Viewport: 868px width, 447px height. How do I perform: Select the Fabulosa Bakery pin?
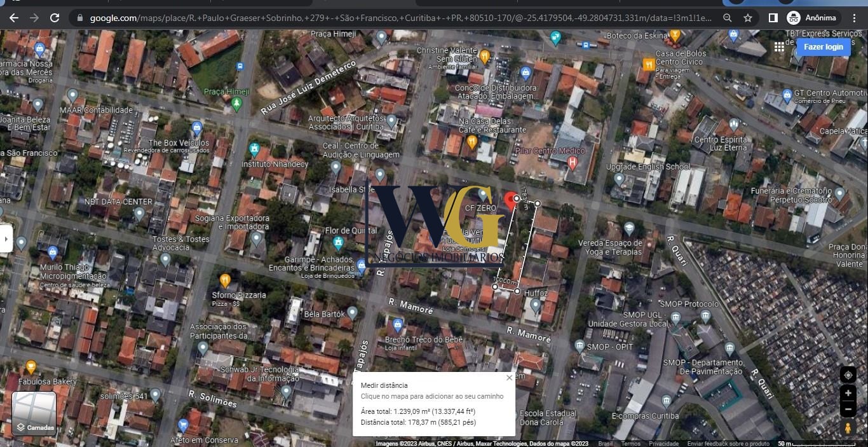point(31,367)
